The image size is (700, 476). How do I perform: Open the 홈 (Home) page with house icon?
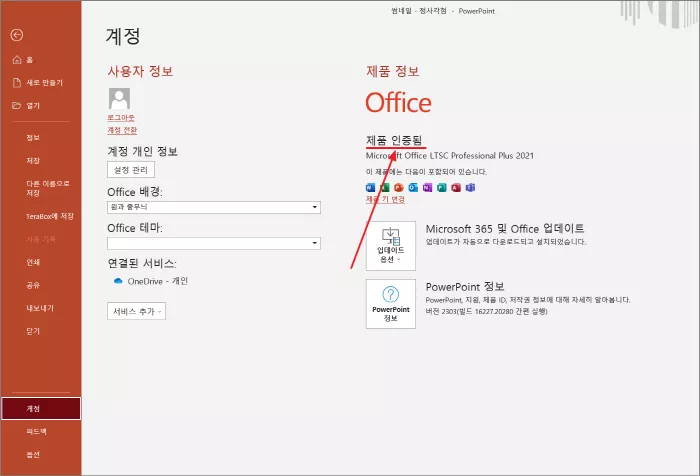pyautogui.click(x=23, y=60)
